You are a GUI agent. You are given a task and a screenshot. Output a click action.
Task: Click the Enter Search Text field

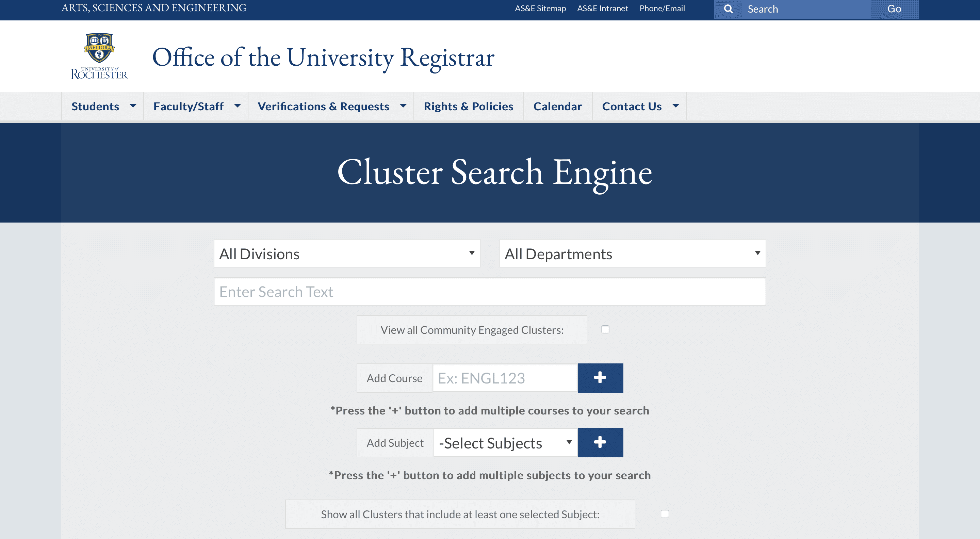coord(490,292)
